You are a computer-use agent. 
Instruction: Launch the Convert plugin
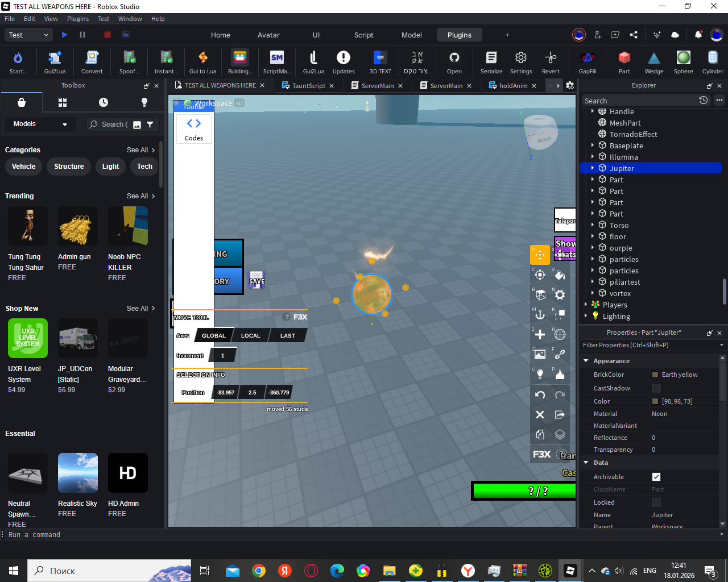pyautogui.click(x=92, y=62)
